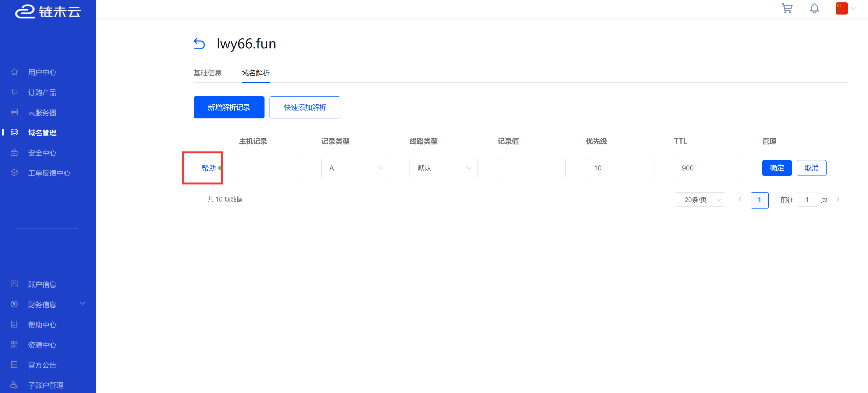Click the TTL field showing 900
868x393 pixels.
point(708,168)
